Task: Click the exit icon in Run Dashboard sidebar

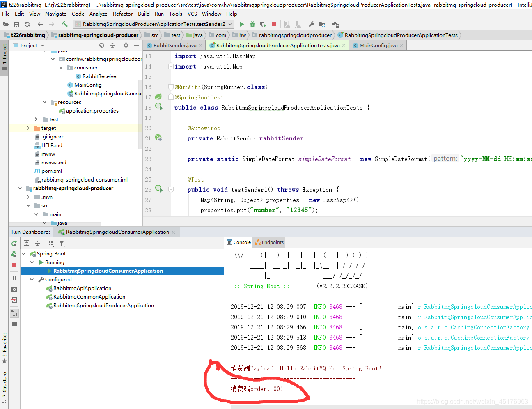Action: coord(14,300)
